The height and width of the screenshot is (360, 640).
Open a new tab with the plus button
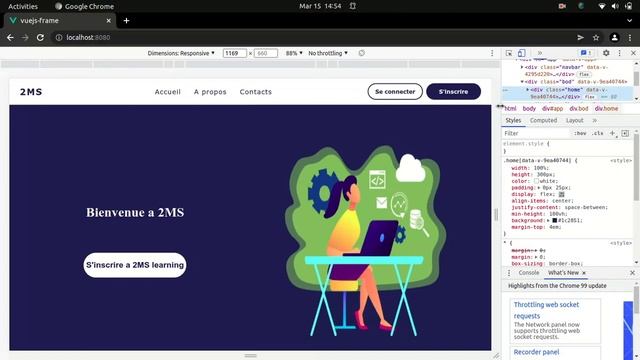127,20
